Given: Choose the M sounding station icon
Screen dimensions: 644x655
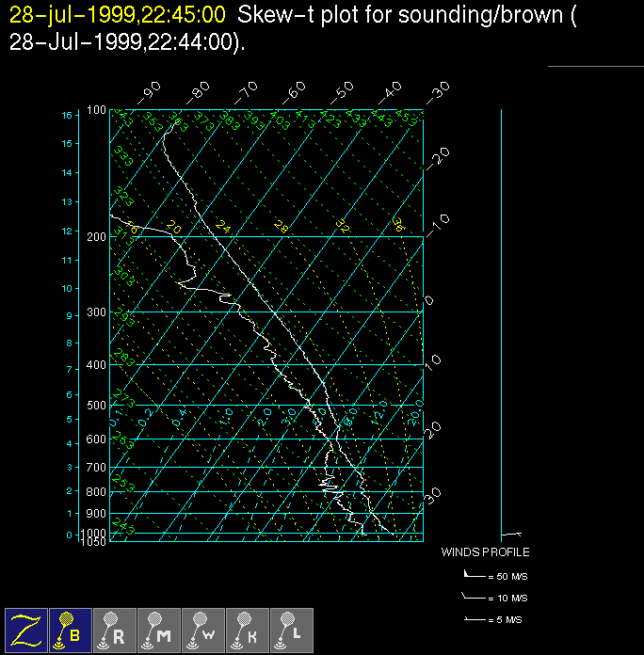Looking at the screenshot, I should [159, 630].
